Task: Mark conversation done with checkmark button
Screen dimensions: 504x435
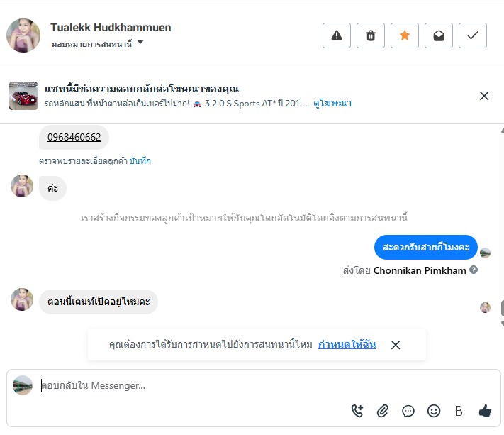Action: (x=473, y=35)
